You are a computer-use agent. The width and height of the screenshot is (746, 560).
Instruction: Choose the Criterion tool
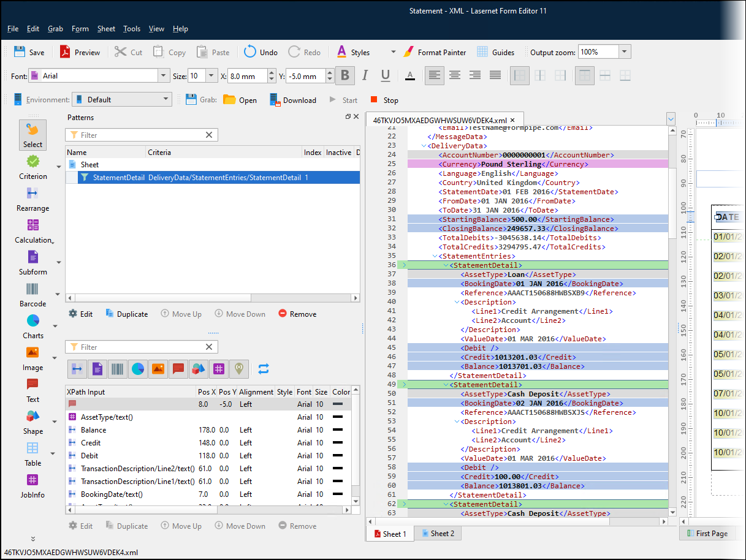[x=32, y=167]
